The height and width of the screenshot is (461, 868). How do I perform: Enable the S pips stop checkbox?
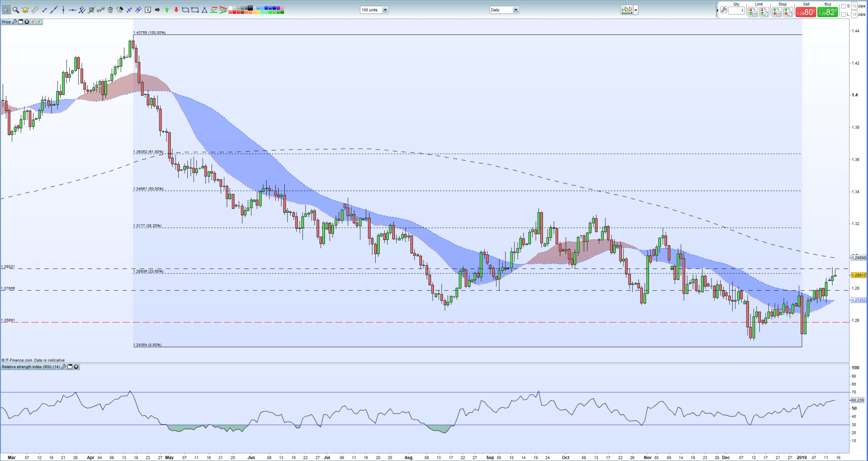point(843,6)
